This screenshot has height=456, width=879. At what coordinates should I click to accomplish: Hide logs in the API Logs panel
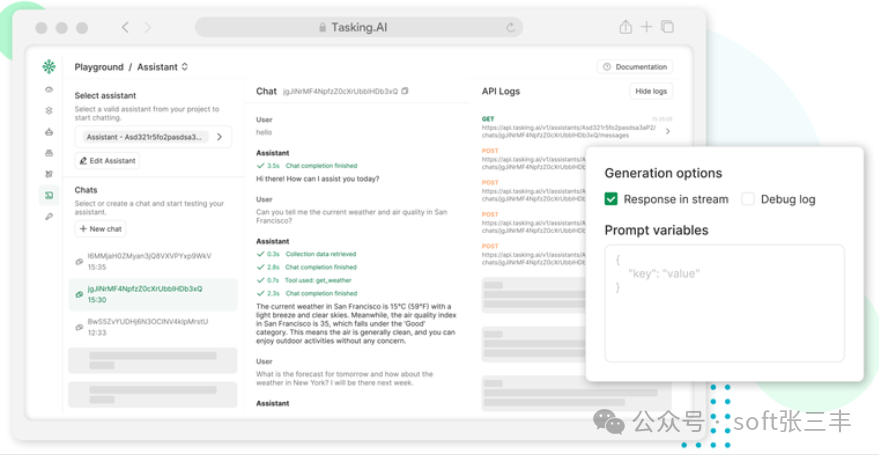[x=651, y=91]
